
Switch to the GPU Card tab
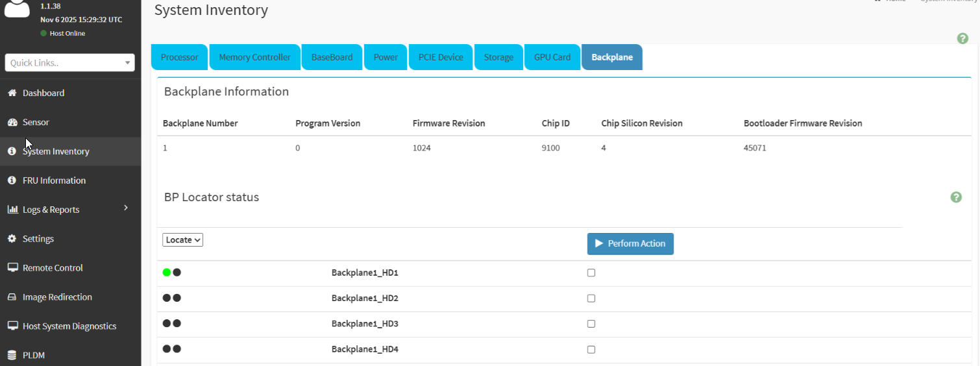(x=552, y=57)
